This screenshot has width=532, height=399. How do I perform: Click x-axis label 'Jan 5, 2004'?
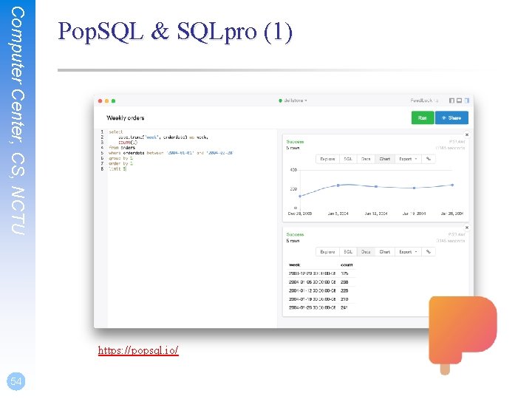point(338,214)
